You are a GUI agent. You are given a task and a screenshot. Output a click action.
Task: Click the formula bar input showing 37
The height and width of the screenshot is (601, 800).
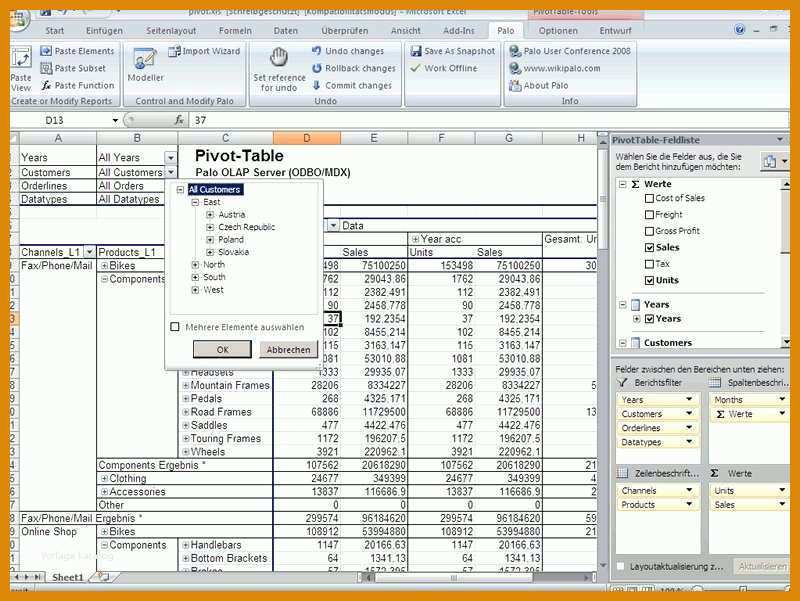pos(489,120)
